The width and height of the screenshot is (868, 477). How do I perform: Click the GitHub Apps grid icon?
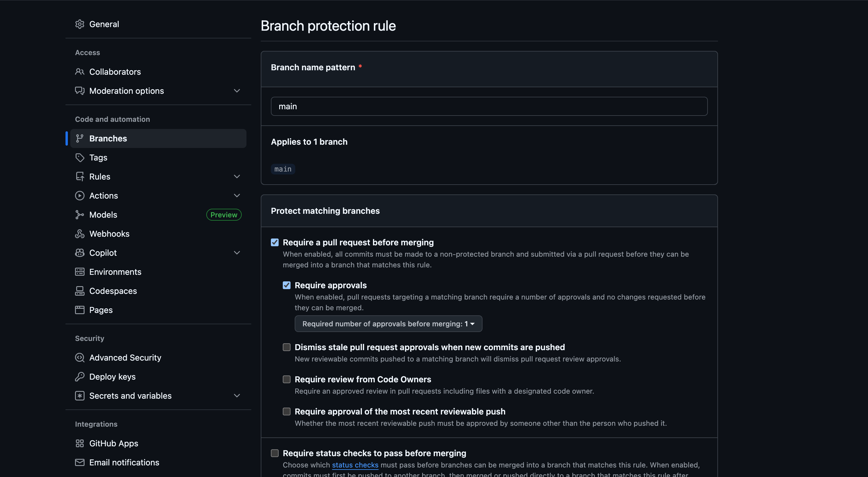[x=79, y=443]
